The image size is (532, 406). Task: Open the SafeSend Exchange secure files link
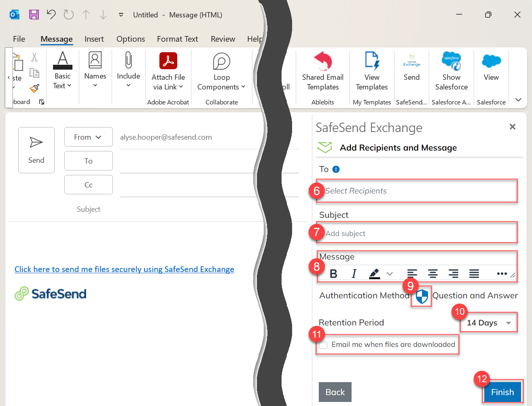[124, 269]
